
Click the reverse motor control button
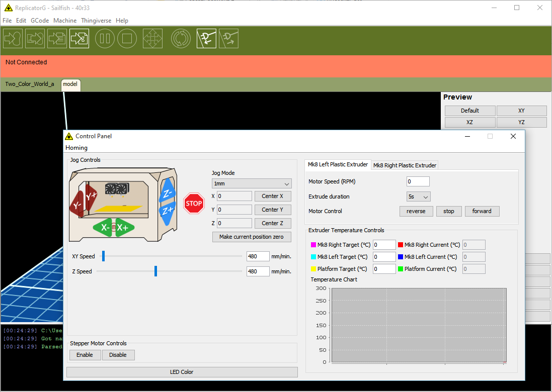coord(416,211)
